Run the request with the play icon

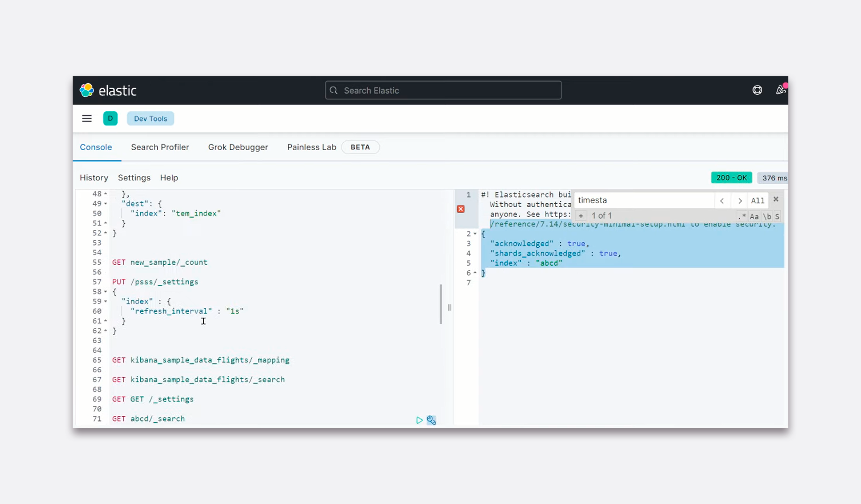[419, 420]
